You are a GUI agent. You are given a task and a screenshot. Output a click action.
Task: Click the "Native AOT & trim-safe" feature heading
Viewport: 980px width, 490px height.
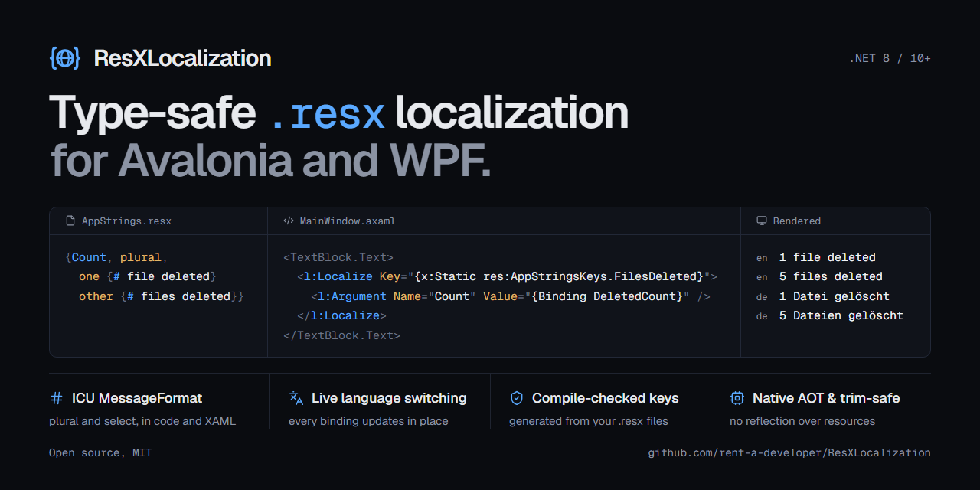click(x=826, y=398)
